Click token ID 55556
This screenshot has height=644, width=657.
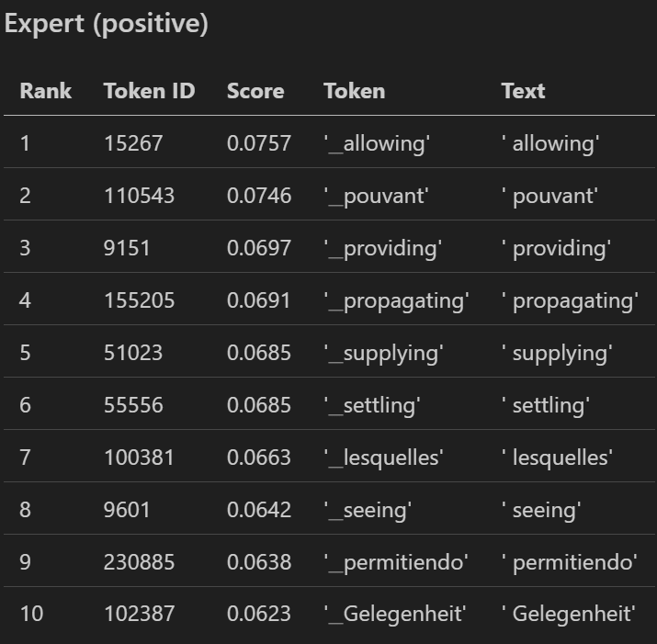point(133,405)
